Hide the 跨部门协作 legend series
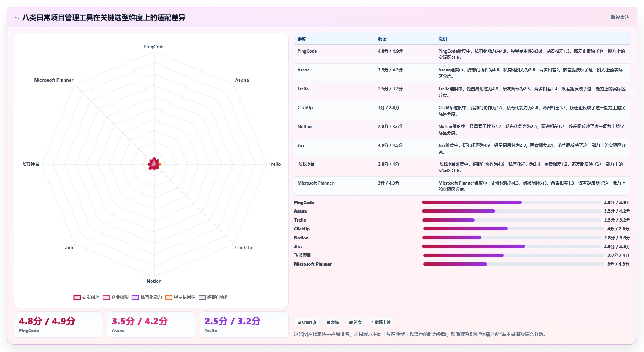Viewport: 644px width, 352px height. point(213,297)
